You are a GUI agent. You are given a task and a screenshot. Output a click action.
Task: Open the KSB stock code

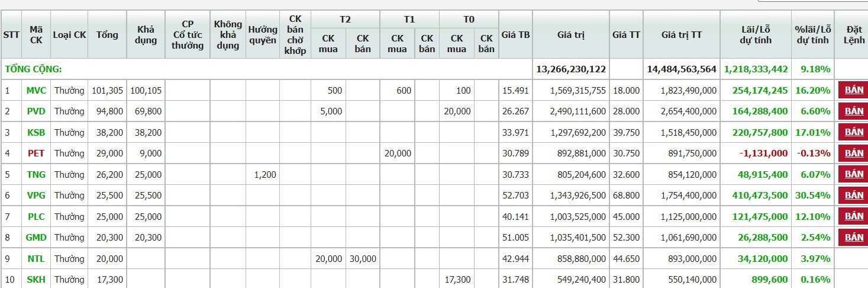coord(36,132)
